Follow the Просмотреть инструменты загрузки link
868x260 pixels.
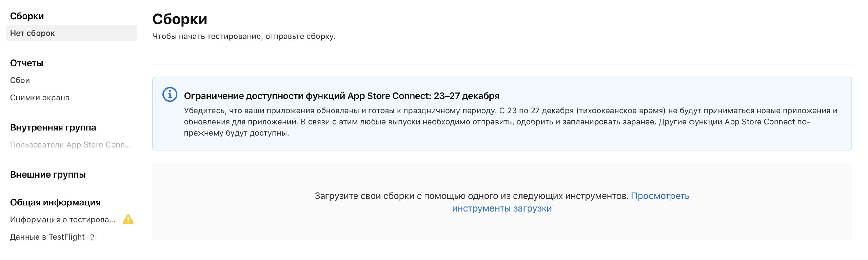659,196
